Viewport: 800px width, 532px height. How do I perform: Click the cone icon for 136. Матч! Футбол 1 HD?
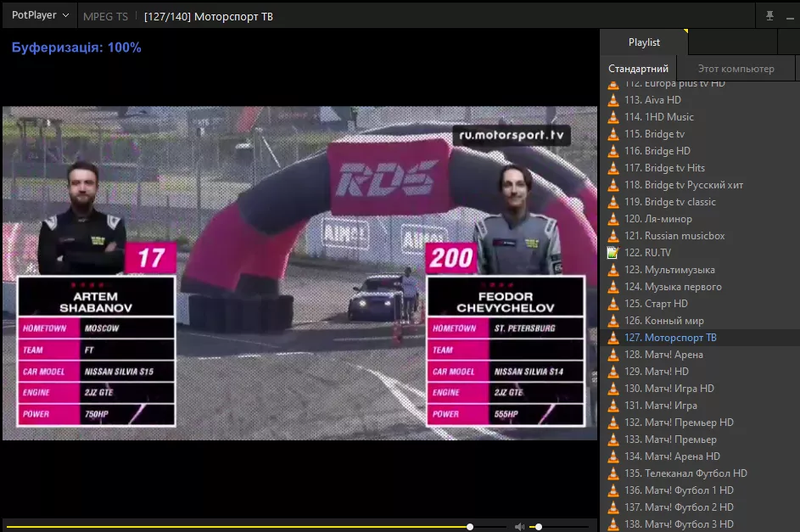coord(613,490)
